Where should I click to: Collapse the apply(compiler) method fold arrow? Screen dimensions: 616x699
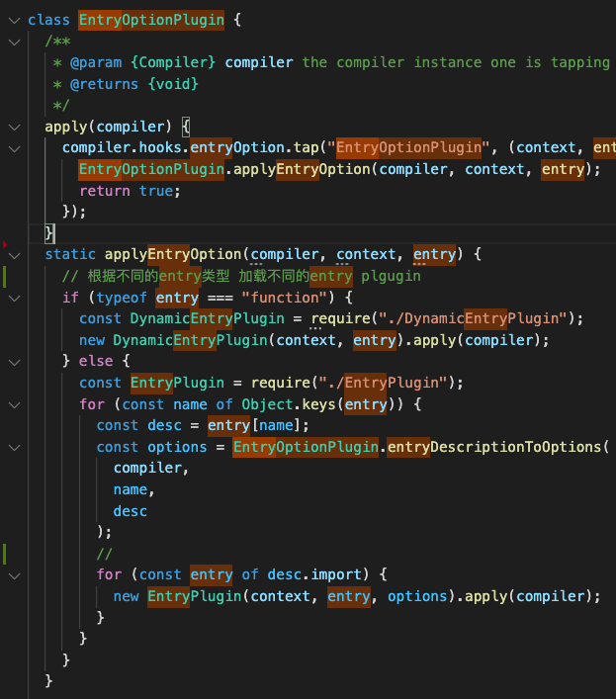[14, 128]
